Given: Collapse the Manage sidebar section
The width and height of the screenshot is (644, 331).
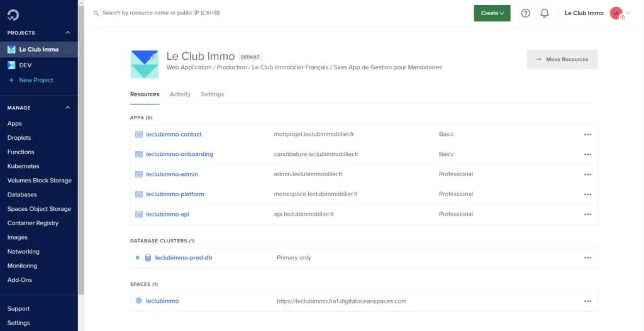Looking at the screenshot, I should [x=68, y=108].
